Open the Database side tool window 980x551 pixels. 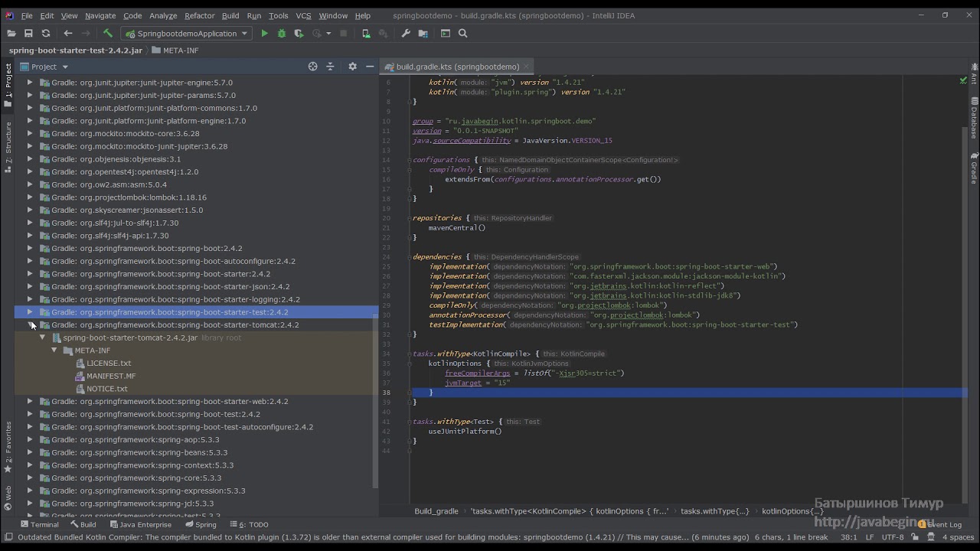(974, 118)
